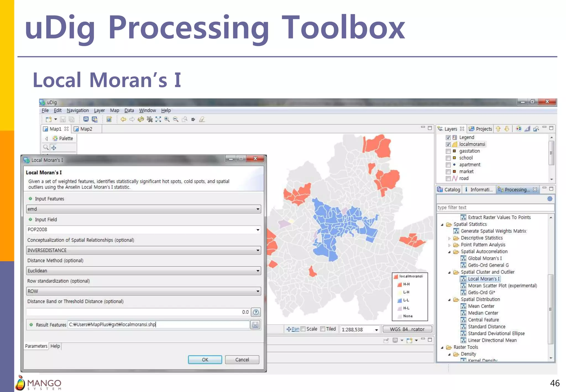Open the Navigation menu
The width and height of the screenshot is (566, 392).
[x=78, y=110]
